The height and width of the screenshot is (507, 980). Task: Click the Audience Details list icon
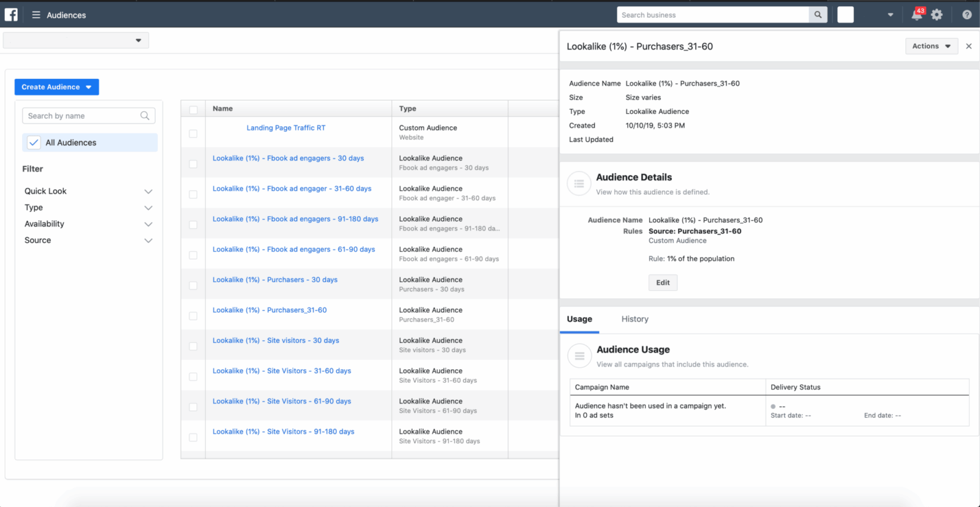[579, 184]
